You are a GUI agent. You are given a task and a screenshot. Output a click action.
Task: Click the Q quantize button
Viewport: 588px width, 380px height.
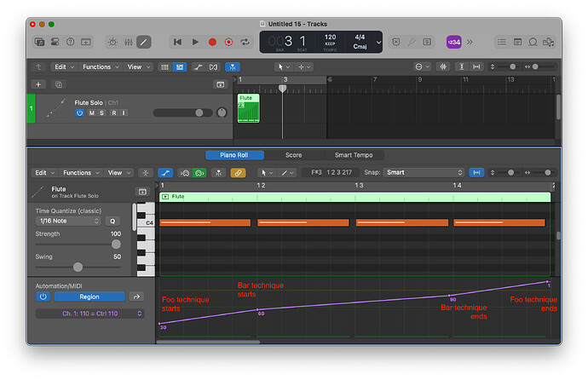pyautogui.click(x=112, y=222)
